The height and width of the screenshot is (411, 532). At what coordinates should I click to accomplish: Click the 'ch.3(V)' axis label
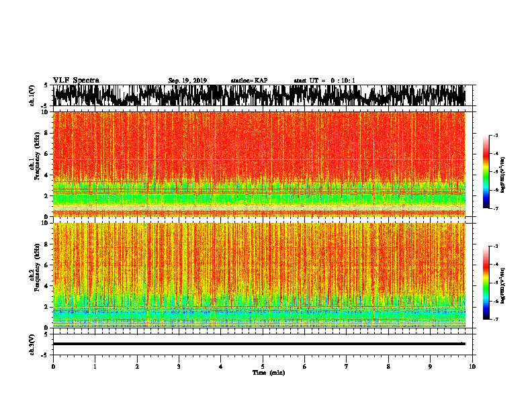pyautogui.click(x=32, y=345)
